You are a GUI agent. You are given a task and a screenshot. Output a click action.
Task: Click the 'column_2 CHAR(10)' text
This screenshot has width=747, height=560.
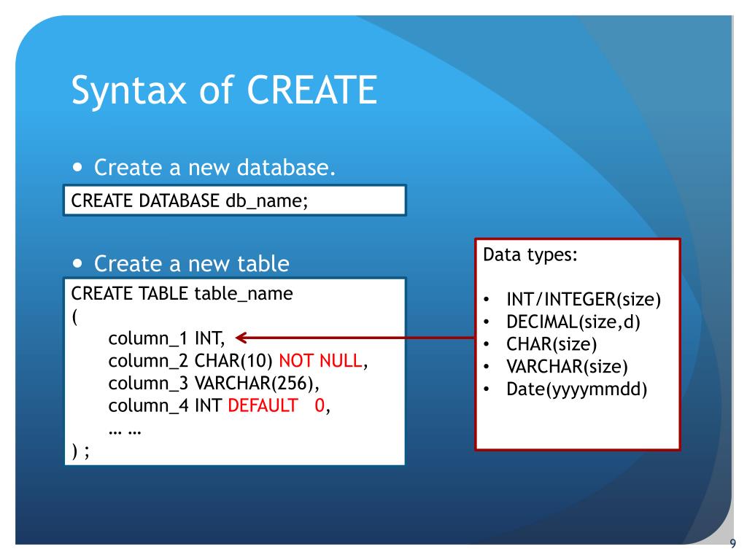pos(190,361)
